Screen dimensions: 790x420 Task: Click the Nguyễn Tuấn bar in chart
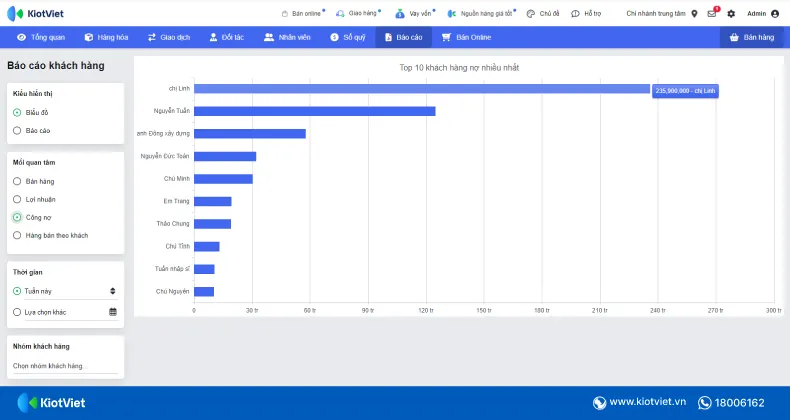coord(314,111)
